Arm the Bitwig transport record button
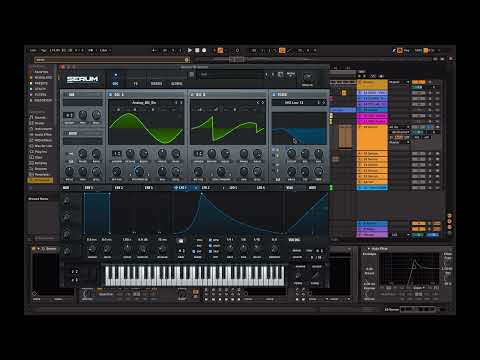The image size is (480, 360). coord(204,50)
